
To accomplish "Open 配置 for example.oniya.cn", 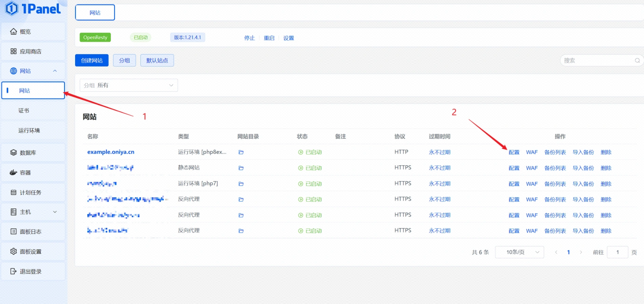I will coord(514,152).
